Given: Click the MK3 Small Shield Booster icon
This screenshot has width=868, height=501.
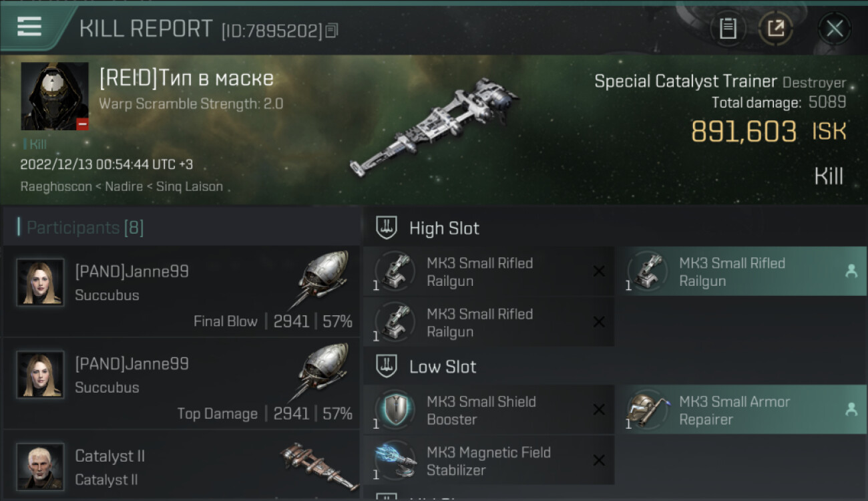Looking at the screenshot, I should [395, 409].
